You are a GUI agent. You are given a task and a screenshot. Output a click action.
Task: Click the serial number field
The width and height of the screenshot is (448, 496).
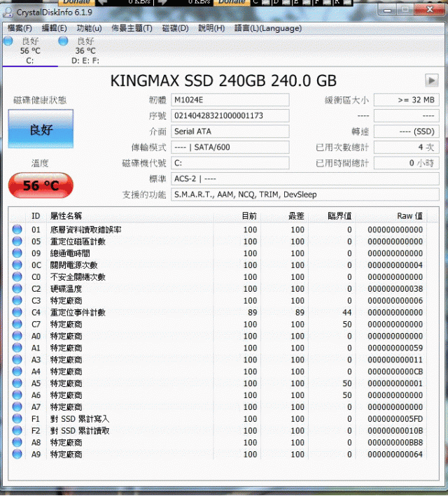230,115
